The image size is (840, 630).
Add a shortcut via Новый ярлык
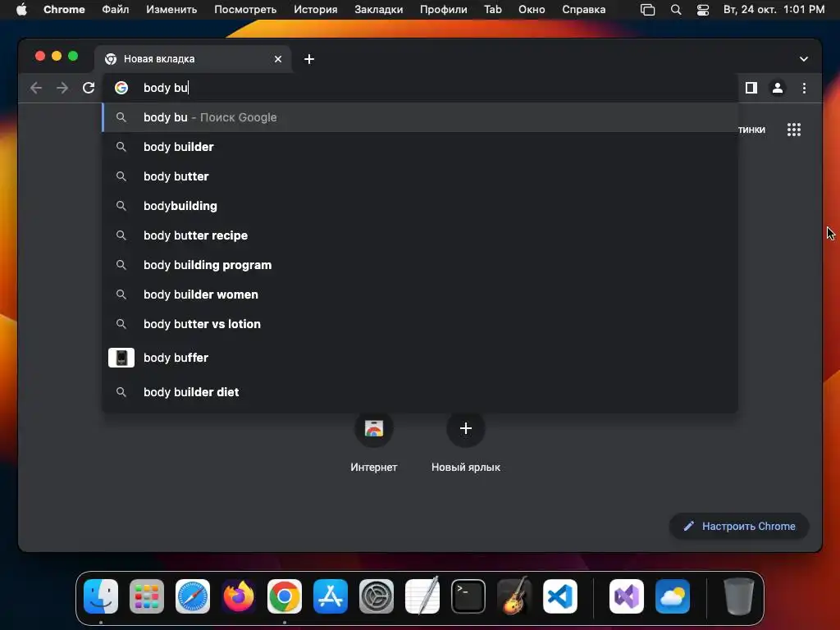(466, 442)
